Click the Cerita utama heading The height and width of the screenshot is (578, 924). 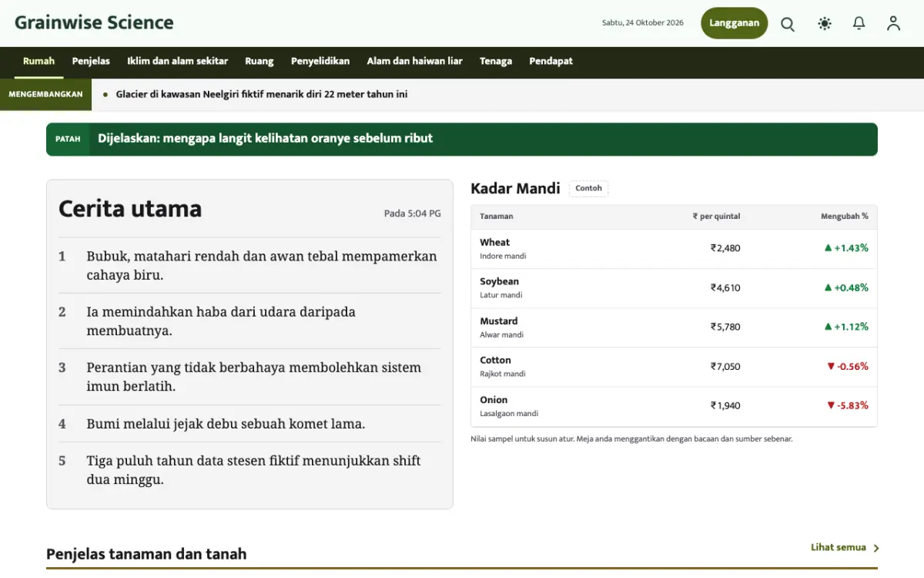coord(130,209)
